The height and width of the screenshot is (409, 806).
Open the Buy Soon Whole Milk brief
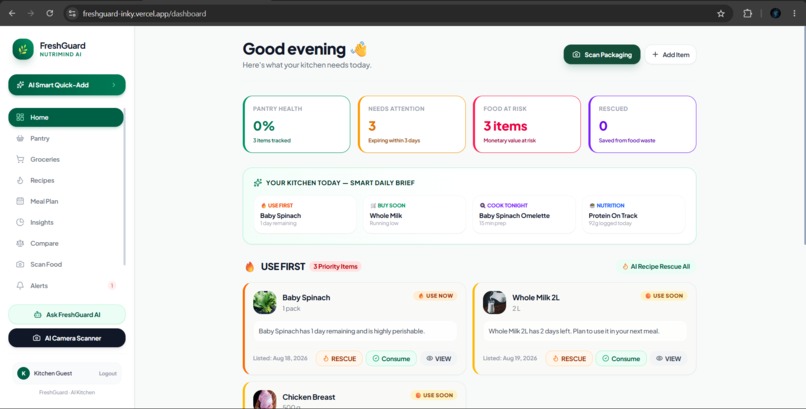(x=414, y=214)
